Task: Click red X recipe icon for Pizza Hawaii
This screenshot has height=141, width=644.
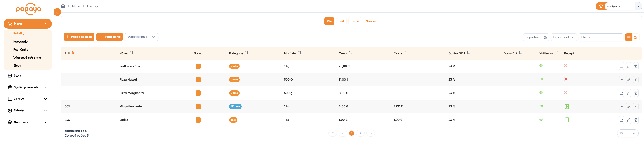Action: [566, 79]
